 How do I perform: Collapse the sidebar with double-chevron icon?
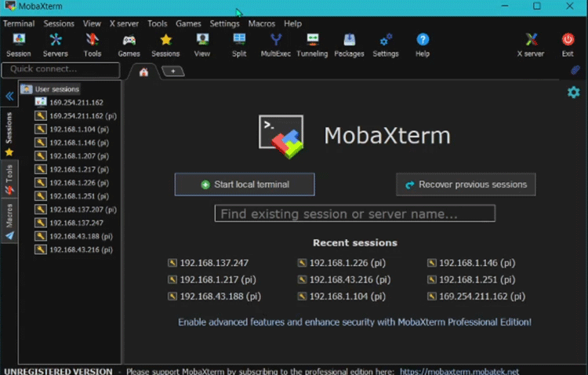9,96
